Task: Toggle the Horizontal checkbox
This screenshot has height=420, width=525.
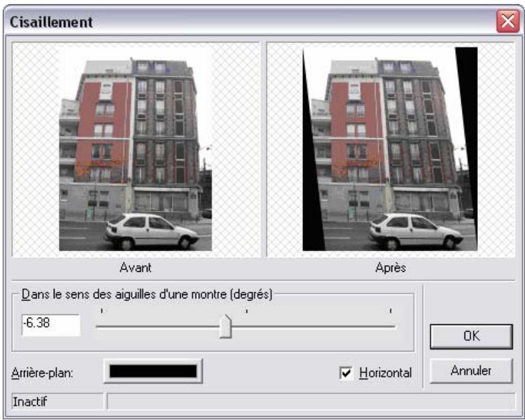Action: pyautogui.click(x=346, y=373)
